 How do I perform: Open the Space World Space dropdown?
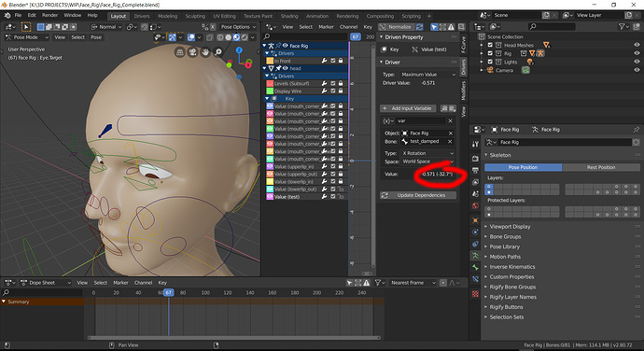(427, 161)
